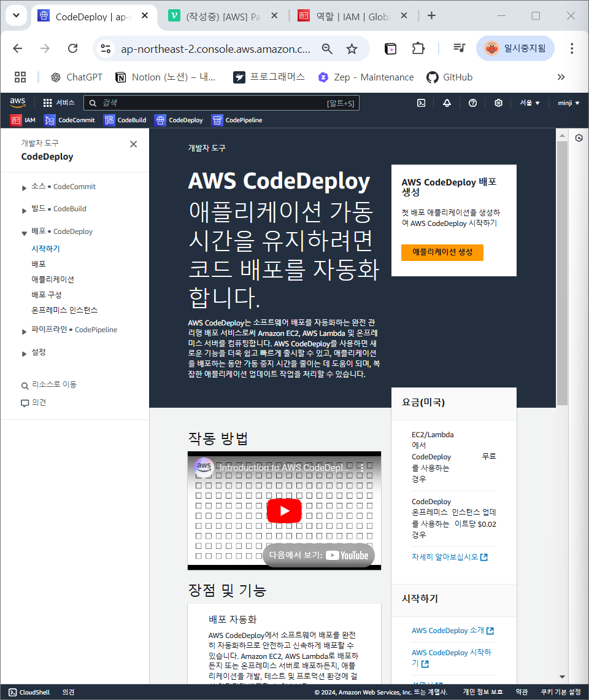Viewport: 589px width, 700px height.
Task: Open the 자세히 알아보십시오 pricing link
Action: [449, 557]
